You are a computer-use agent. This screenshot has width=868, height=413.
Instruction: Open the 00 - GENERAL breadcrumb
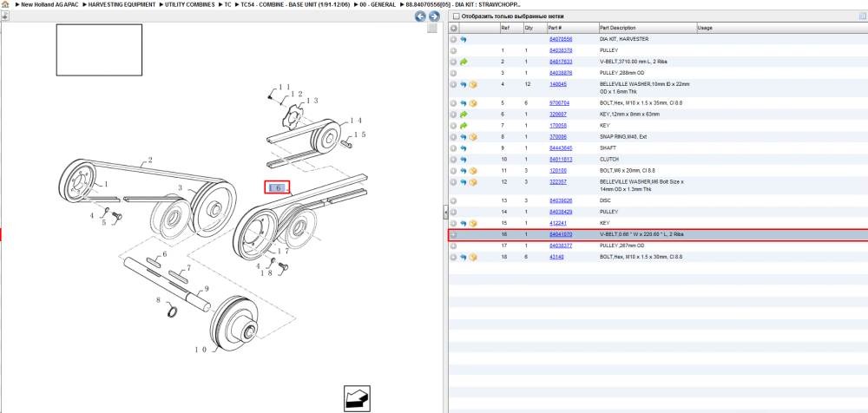pyautogui.click(x=378, y=4)
